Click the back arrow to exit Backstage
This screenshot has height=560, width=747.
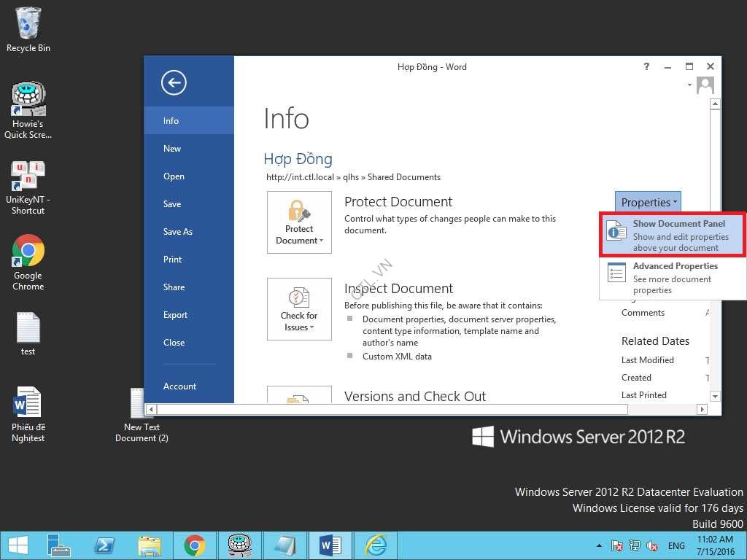pyautogui.click(x=174, y=83)
